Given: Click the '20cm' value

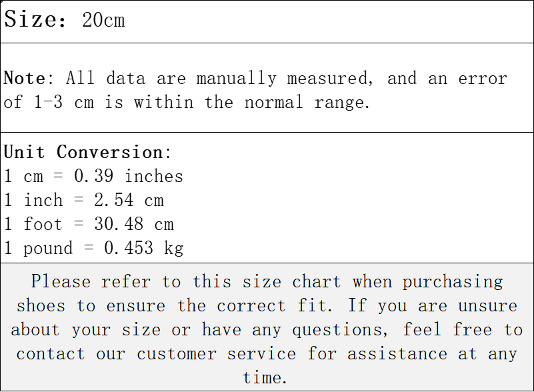Looking at the screenshot, I should 103,20.
